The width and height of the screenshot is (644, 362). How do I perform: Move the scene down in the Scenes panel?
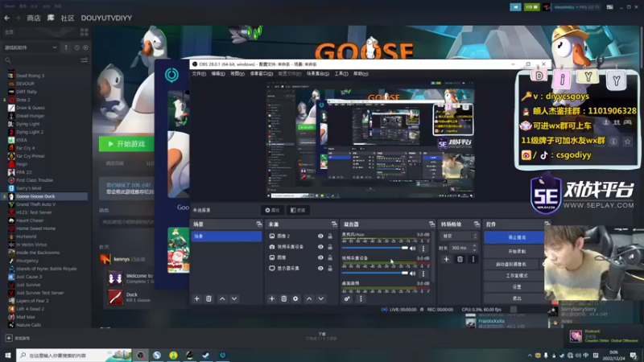click(x=234, y=298)
